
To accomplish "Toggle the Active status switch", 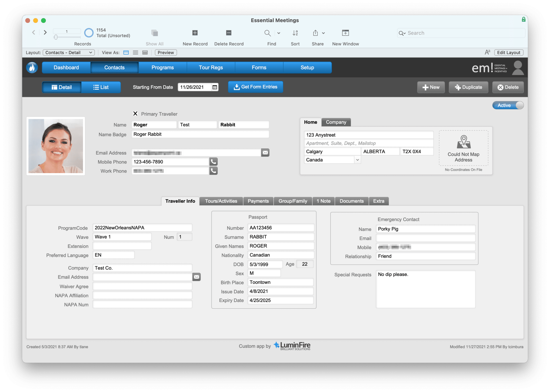I will [508, 105].
